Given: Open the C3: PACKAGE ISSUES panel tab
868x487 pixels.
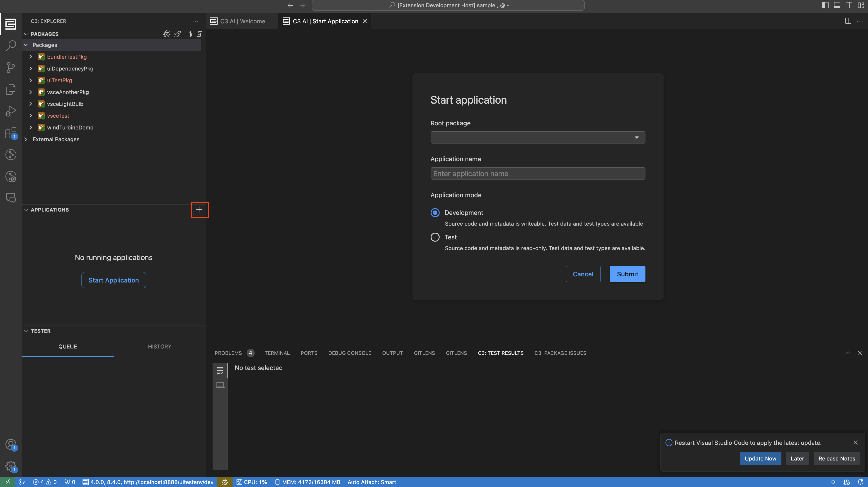Looking at the screenshot, I should (560, 353).
